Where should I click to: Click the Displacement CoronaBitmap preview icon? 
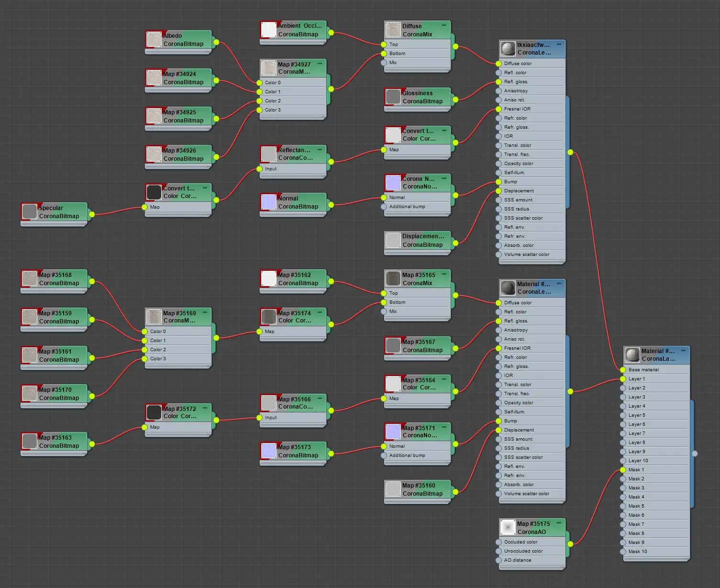click(x=393, y=241)
